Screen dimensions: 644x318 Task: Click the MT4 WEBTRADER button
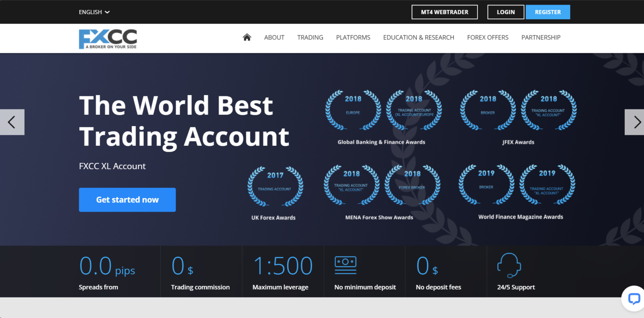pyautogui.click(x=444, y=12)
